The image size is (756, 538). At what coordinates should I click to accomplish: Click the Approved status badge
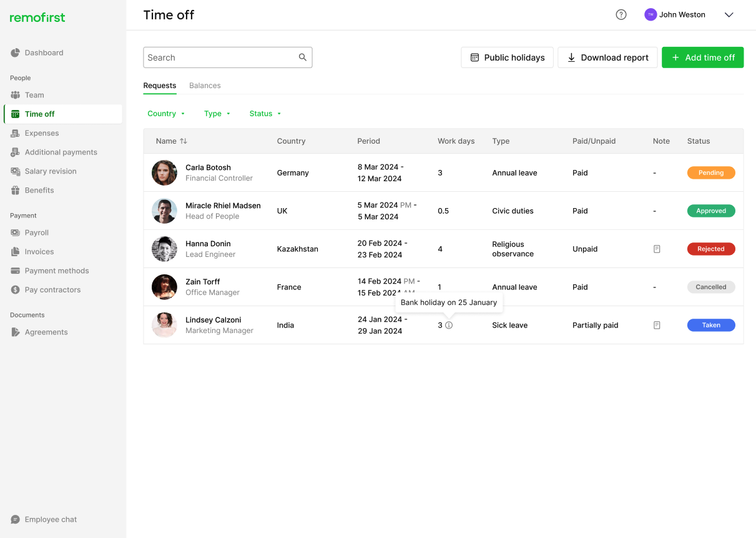pyautogui.click(x=711, y=211)
